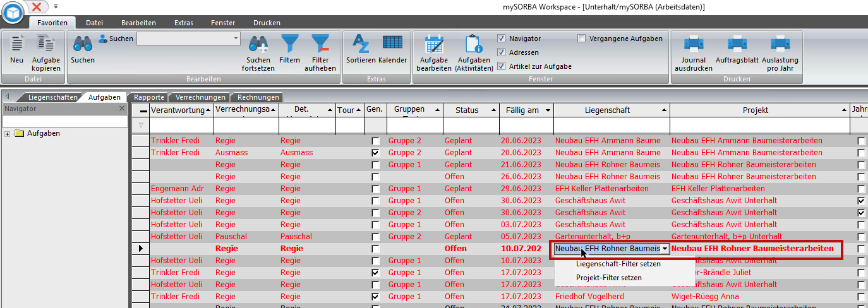
Task: Click the Aufgaben folder icon in Navigator
Action: coord(19,133)
